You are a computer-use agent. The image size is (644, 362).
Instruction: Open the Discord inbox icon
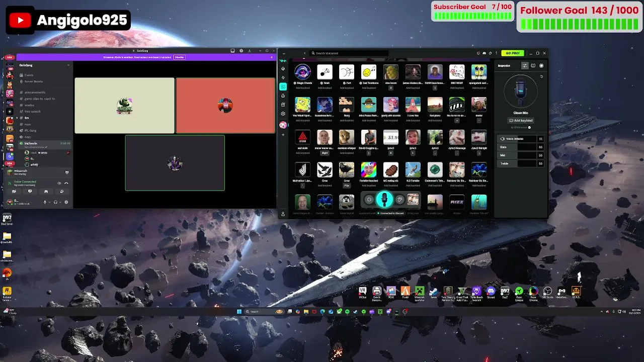[x=232, y=51]
